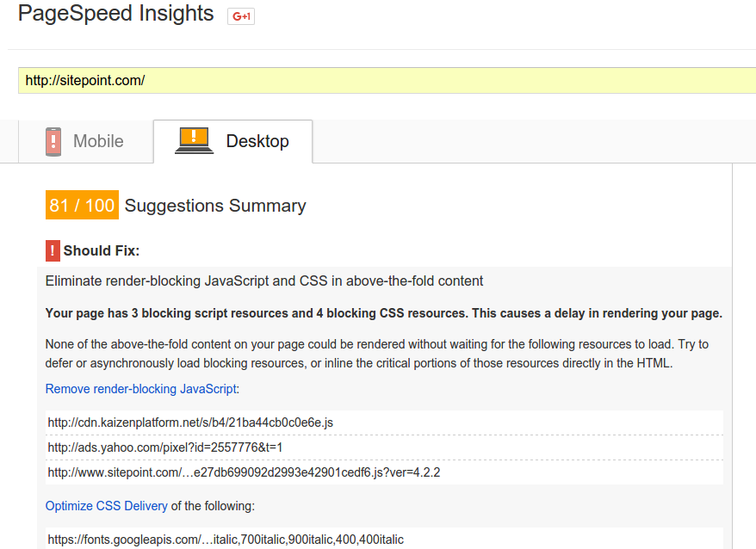Viewport: 756px width, 549px height.
Task: Select the Desktop tab label
Action: point(257,141)
